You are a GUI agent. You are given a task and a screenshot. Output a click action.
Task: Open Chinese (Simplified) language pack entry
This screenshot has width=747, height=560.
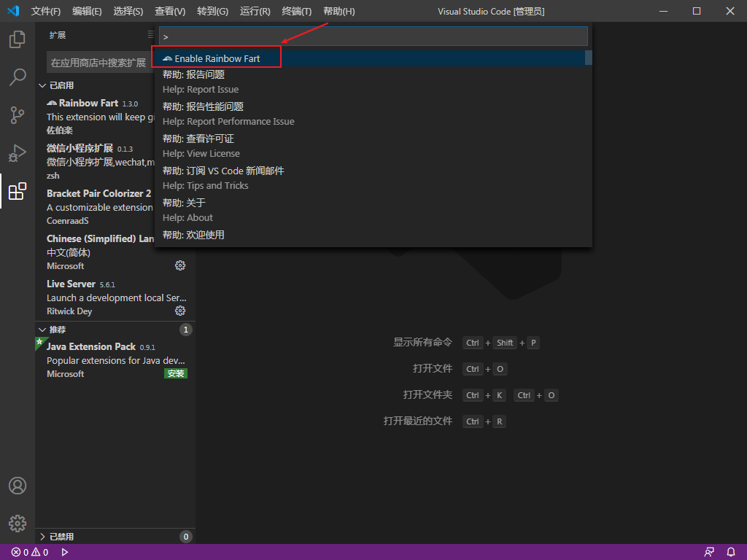point(115,252)
